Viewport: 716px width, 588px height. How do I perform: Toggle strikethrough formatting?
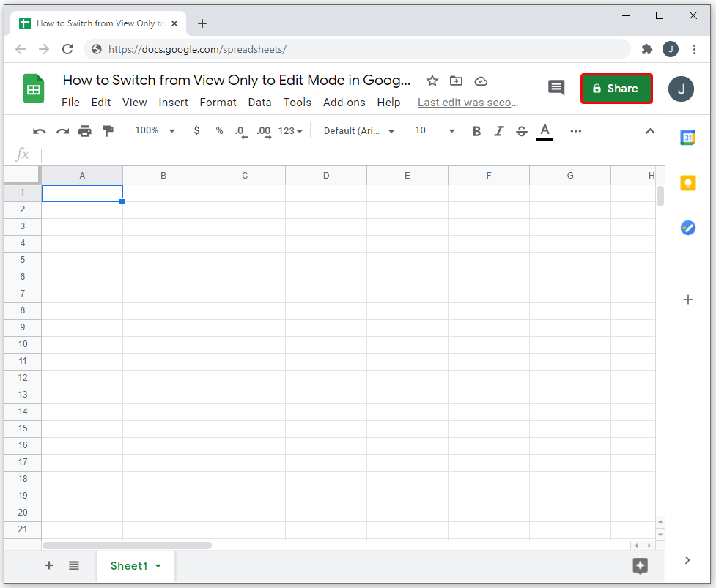521,131
